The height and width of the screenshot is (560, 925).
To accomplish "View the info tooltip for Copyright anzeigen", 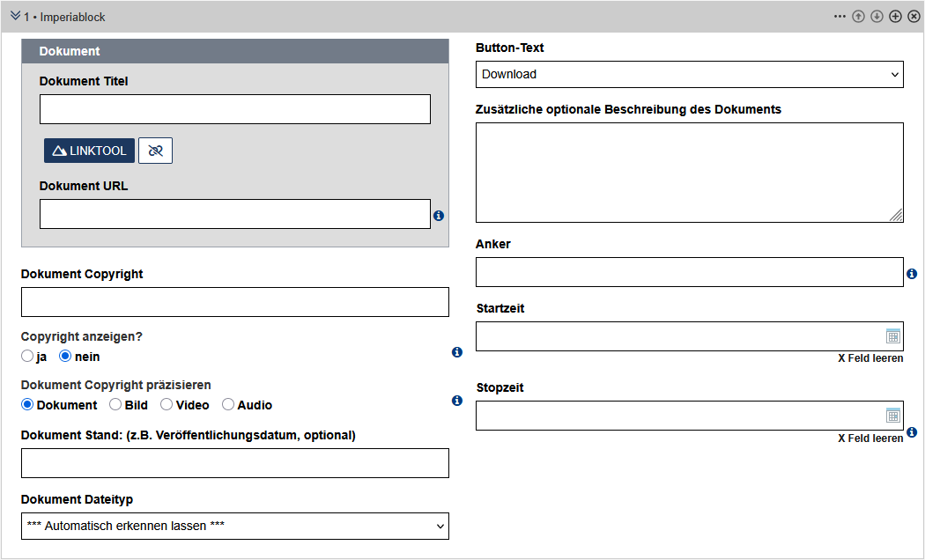I will point(456,351).
